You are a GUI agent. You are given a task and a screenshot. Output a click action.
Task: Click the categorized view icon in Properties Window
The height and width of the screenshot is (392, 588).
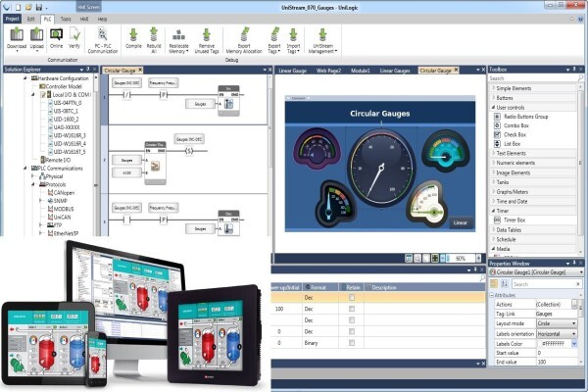[494, 284]
